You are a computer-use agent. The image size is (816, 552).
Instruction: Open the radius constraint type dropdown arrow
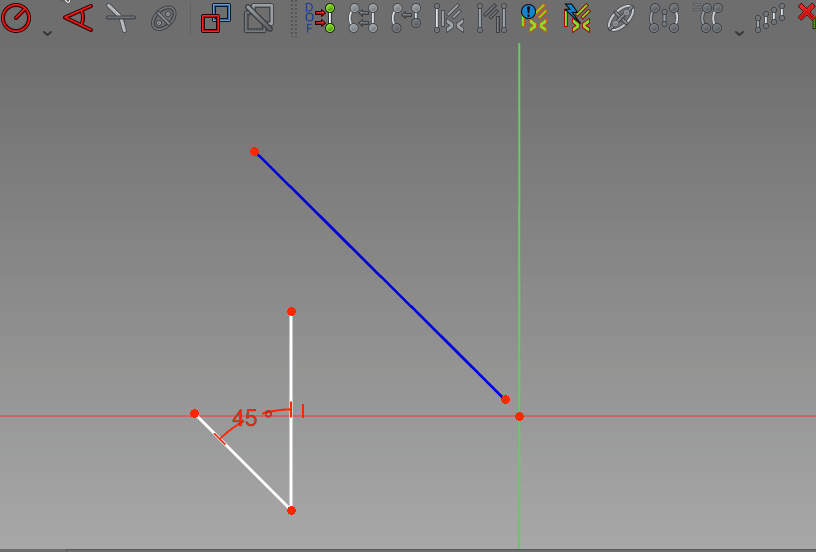point(47,32)
